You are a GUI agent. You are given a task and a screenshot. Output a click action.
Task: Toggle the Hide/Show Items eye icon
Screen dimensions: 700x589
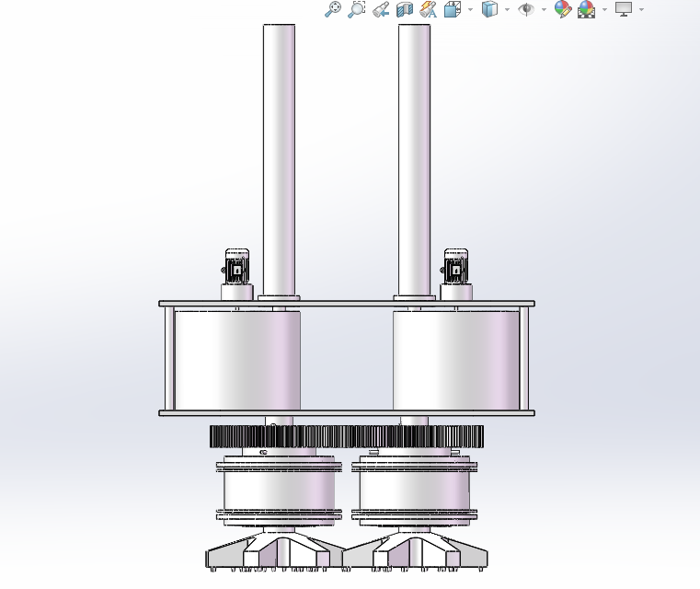click(526, 9)
